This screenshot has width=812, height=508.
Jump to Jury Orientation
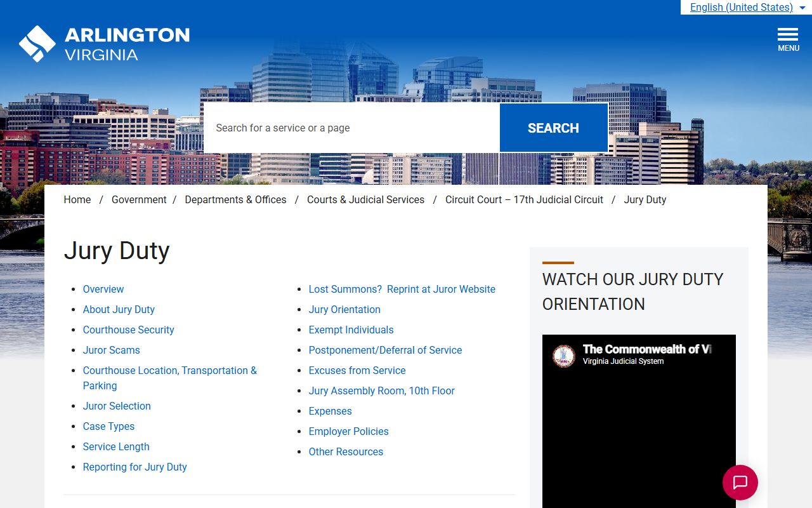click(x=344, y=309)
